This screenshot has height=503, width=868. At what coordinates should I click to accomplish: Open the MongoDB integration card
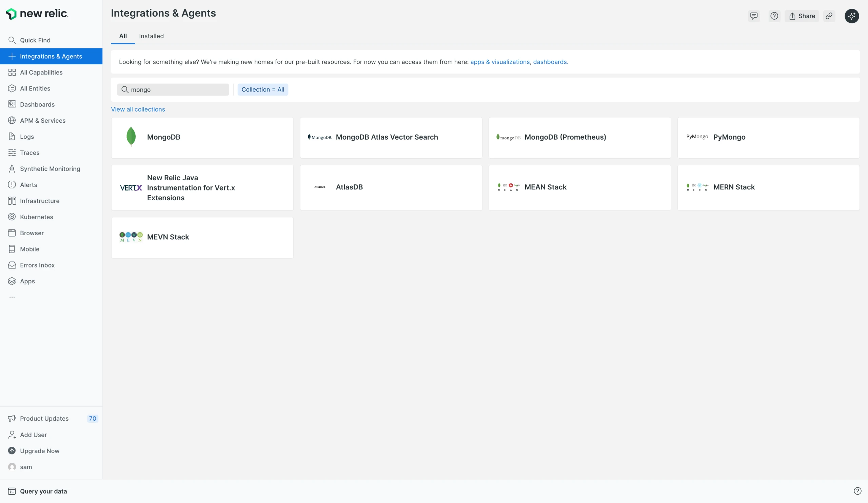pyautogui.click(x=202, y=138)
